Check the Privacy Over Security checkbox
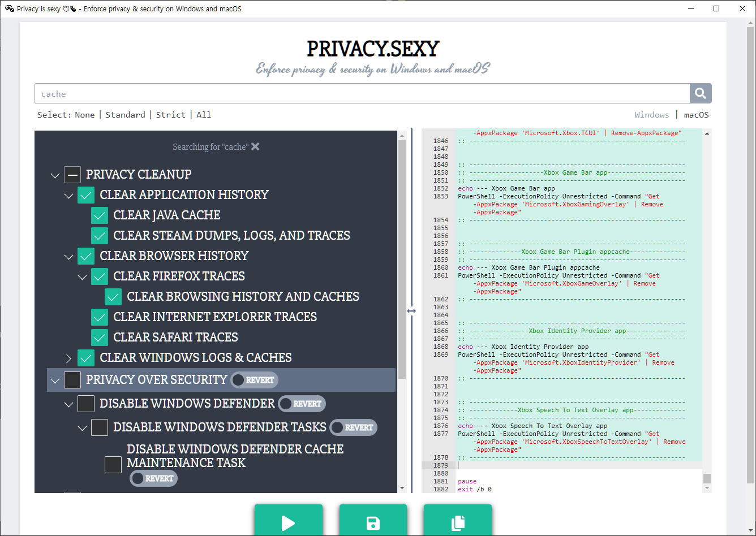The width and height of the screenshot is (756, 536). (x=72, y=380)
